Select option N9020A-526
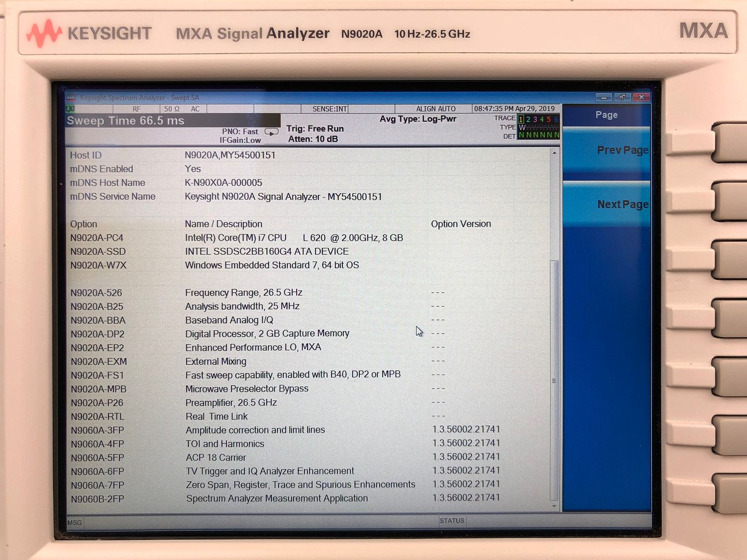This screenshot has width=747, height=560. point(96,293)
